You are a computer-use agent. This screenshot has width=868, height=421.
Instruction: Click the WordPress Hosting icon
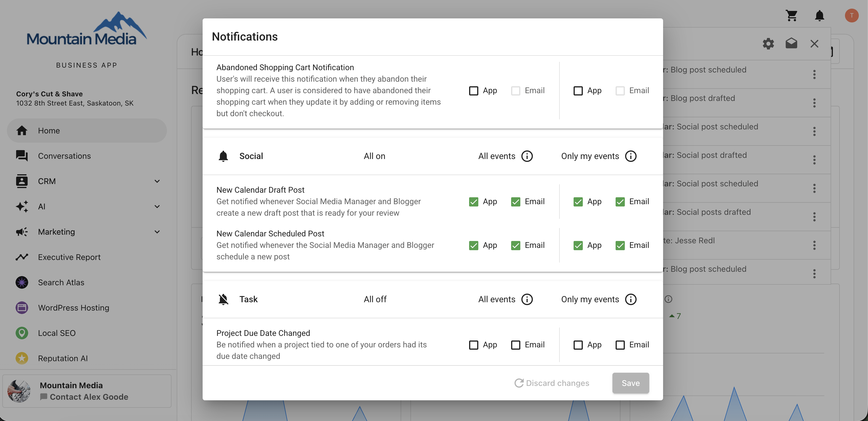pos(22,307)
